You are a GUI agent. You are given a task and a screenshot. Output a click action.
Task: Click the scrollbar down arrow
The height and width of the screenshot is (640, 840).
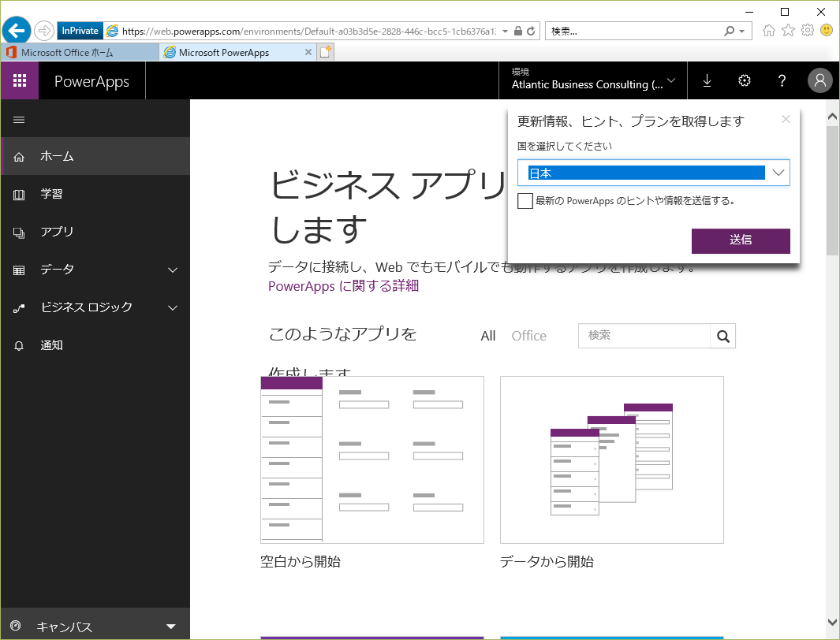832,623
